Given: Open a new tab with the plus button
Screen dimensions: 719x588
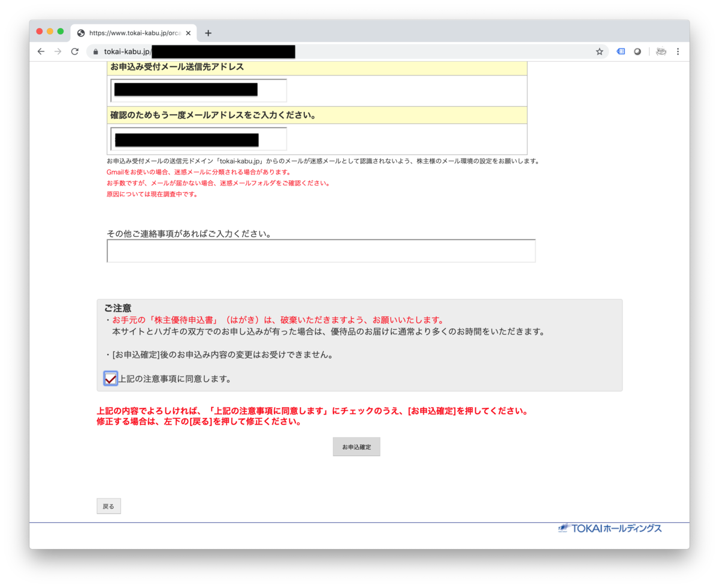Looking at the screenshot, I should pos(208,33).
